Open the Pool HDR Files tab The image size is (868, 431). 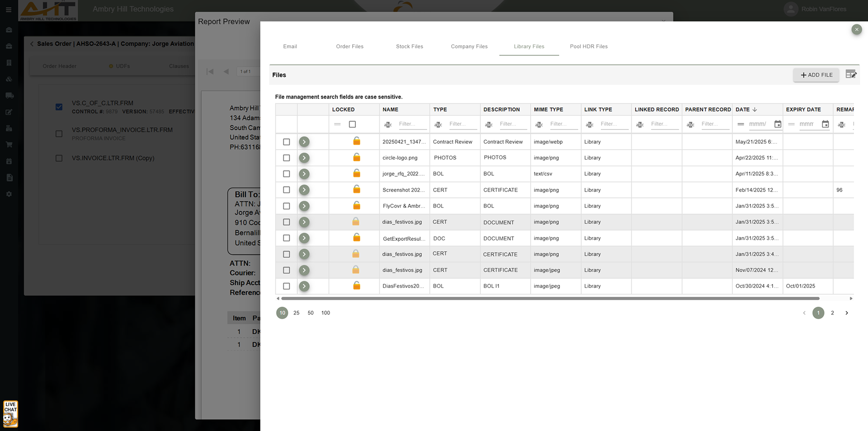click(x=588, y=47)
